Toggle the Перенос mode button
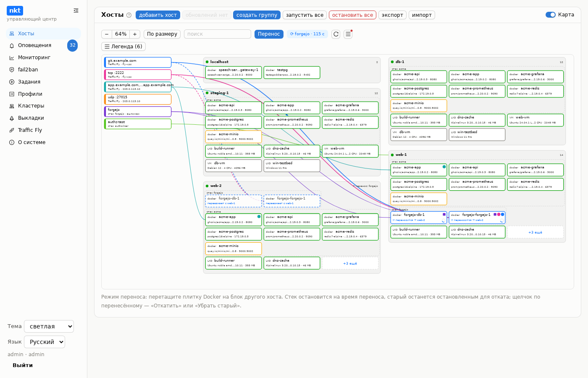The height and width of the screenshot is (378, 588). (269, 34)
